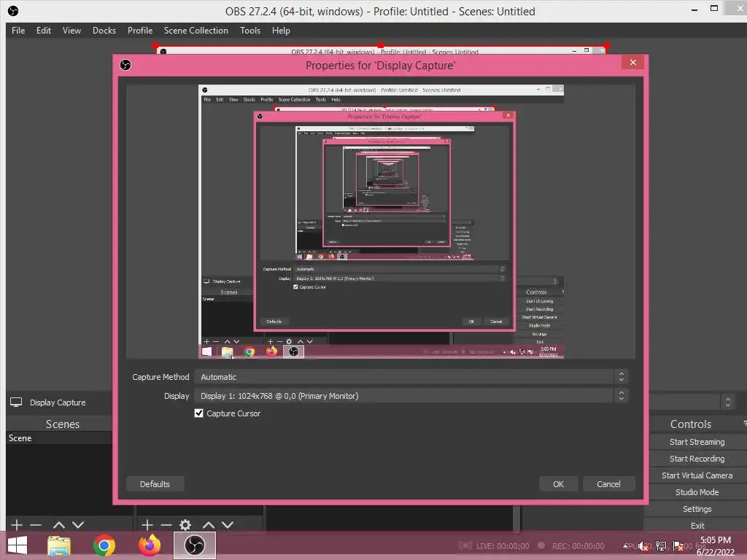The width and height of the screenshot is (747, 560).
Task: Open volume control in system tray
Action: tap(643, 546)
